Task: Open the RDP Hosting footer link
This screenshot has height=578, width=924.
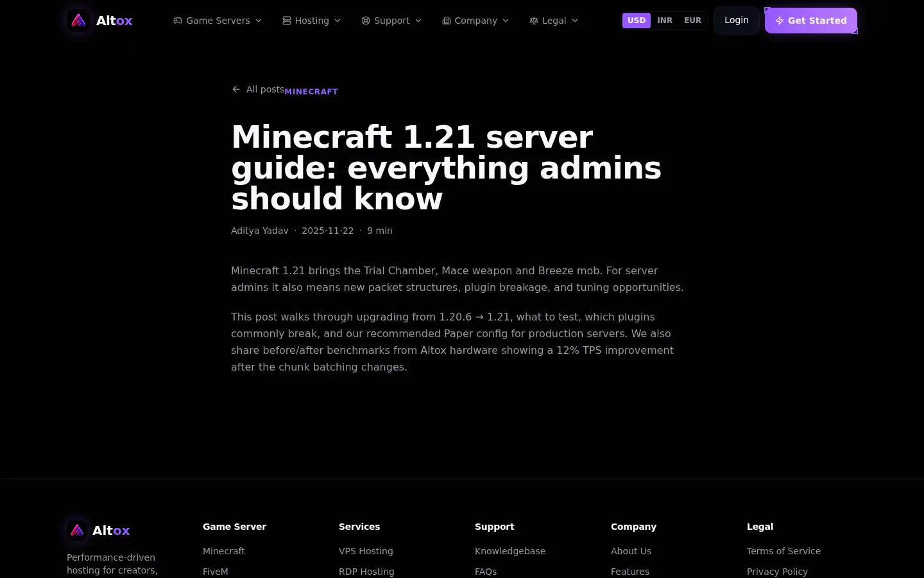Action: 366,572
